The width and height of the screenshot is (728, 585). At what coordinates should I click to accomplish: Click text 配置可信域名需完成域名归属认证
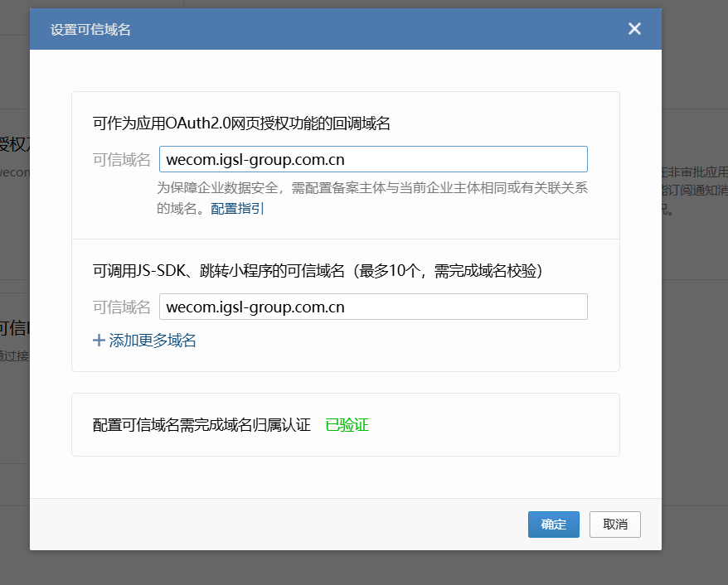click(x=201, y=425)
